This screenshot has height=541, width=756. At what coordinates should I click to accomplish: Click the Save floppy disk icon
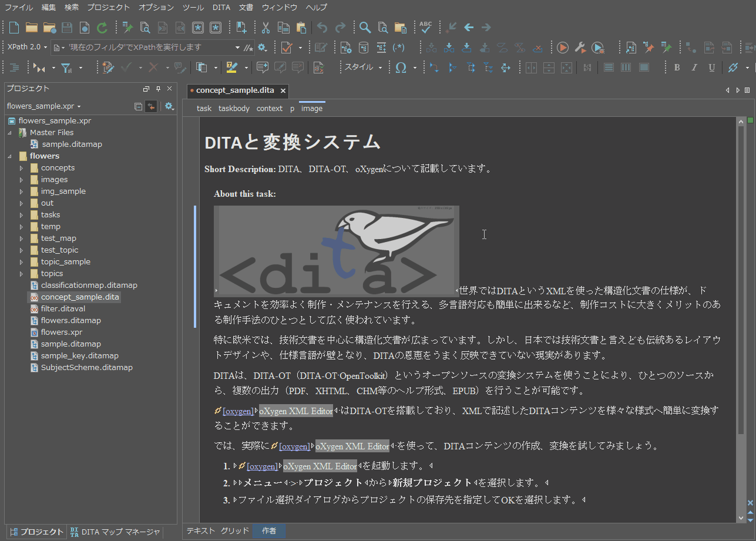click(67, 28)
